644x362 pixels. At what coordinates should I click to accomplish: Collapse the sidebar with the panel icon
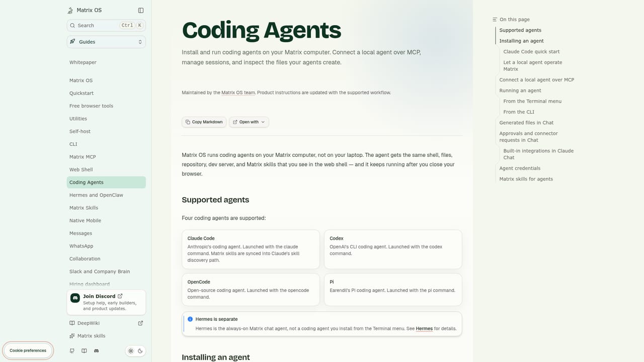141,10
